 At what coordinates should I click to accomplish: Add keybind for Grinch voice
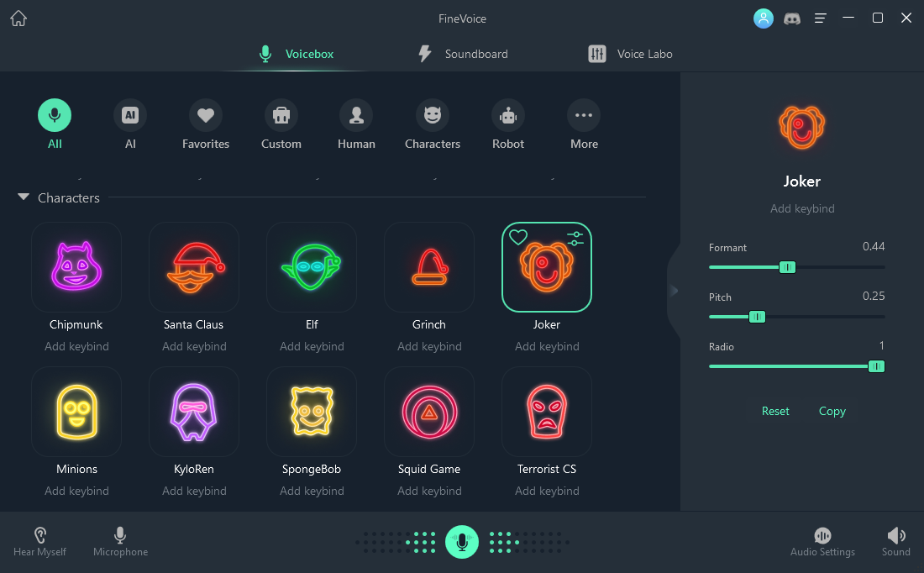coord(429,347)
